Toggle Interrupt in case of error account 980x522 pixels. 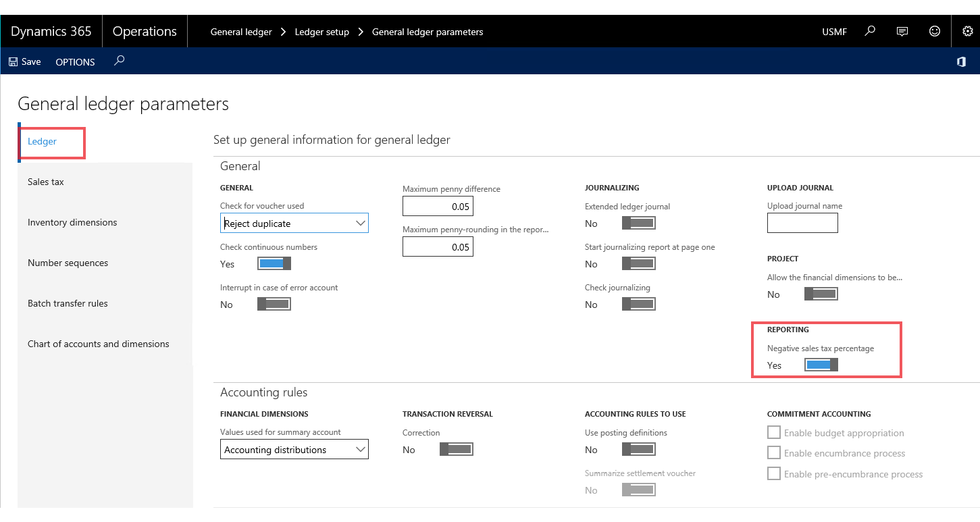(x=274, y=304)
